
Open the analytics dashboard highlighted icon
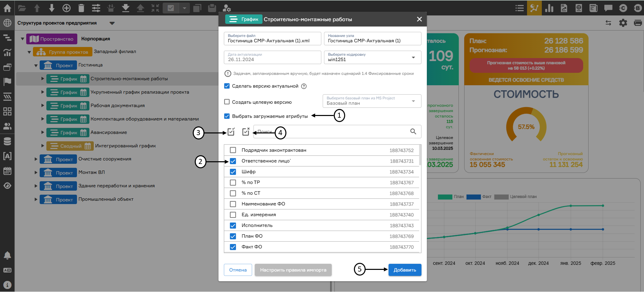tap(534, 8)
